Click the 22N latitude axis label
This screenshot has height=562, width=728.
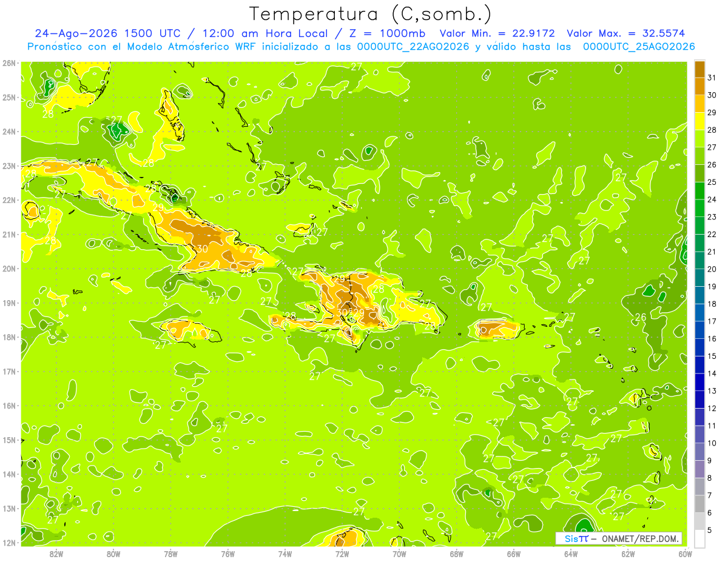[8, 200]
